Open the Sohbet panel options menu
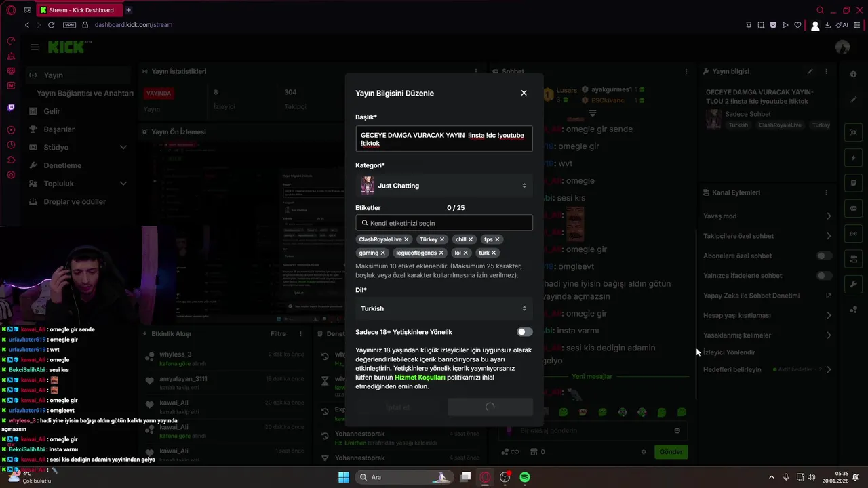This screenshot has height=488, width=868. (686, 71)
